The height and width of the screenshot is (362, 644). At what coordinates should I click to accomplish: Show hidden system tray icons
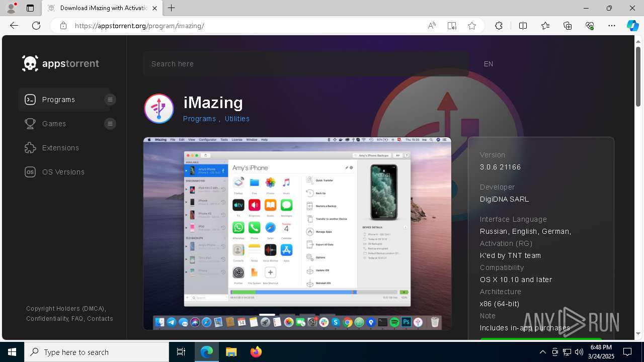[x=543, y=352]
